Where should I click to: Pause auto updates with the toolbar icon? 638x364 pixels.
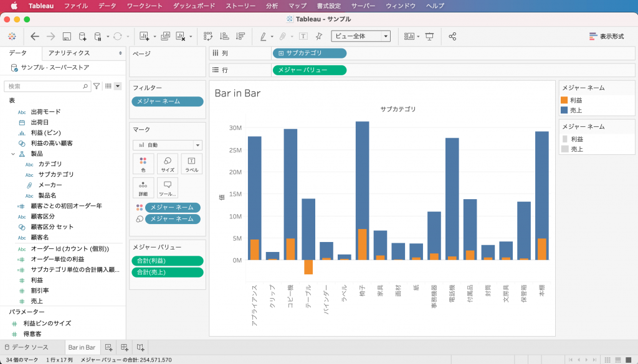(98, 37)
